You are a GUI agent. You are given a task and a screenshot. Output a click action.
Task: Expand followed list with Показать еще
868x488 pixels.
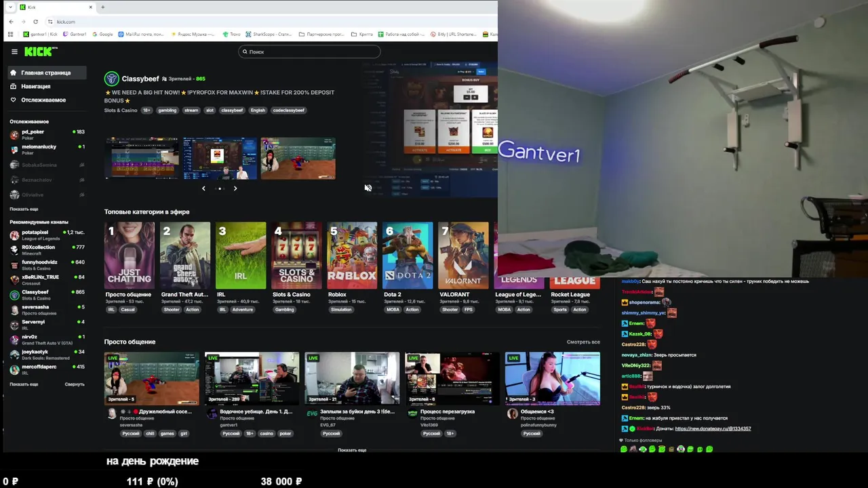(24, 209)
